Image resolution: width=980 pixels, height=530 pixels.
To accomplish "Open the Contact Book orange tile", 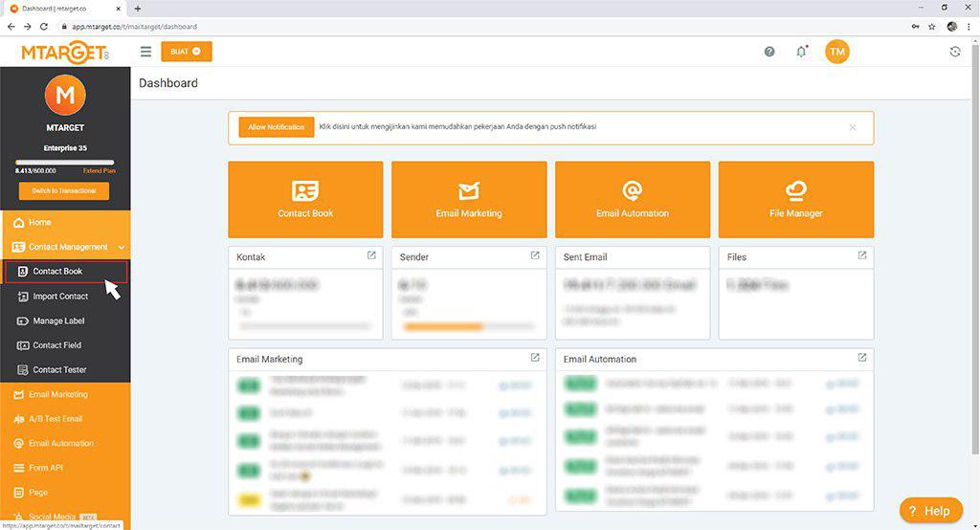I will pyautogui.click(x=305, y=199).
